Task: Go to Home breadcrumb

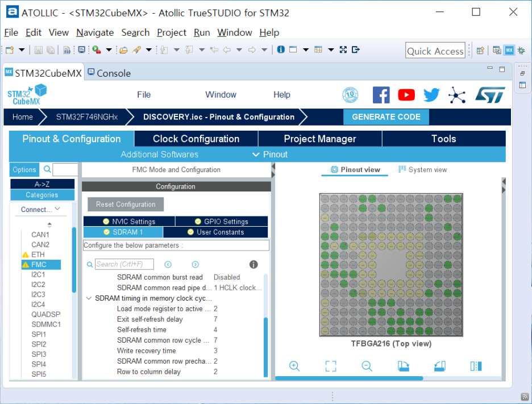Action: 23,117
